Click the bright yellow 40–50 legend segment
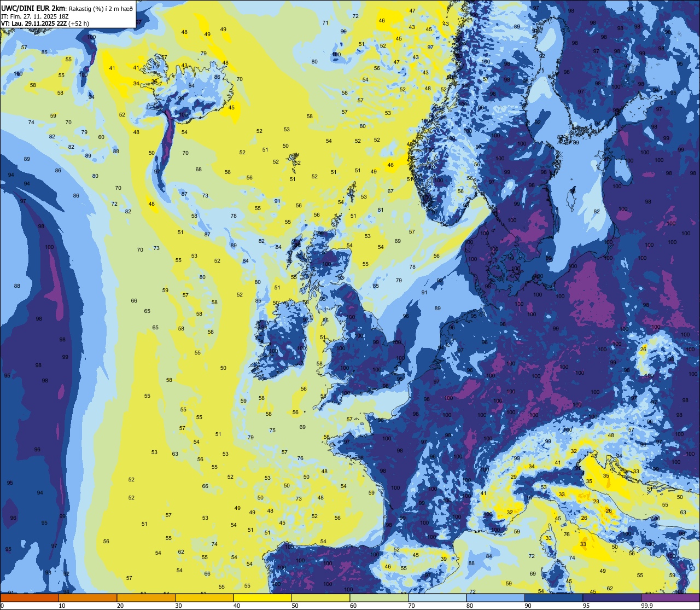The image size is (700, 610). [x=262, y=598]
